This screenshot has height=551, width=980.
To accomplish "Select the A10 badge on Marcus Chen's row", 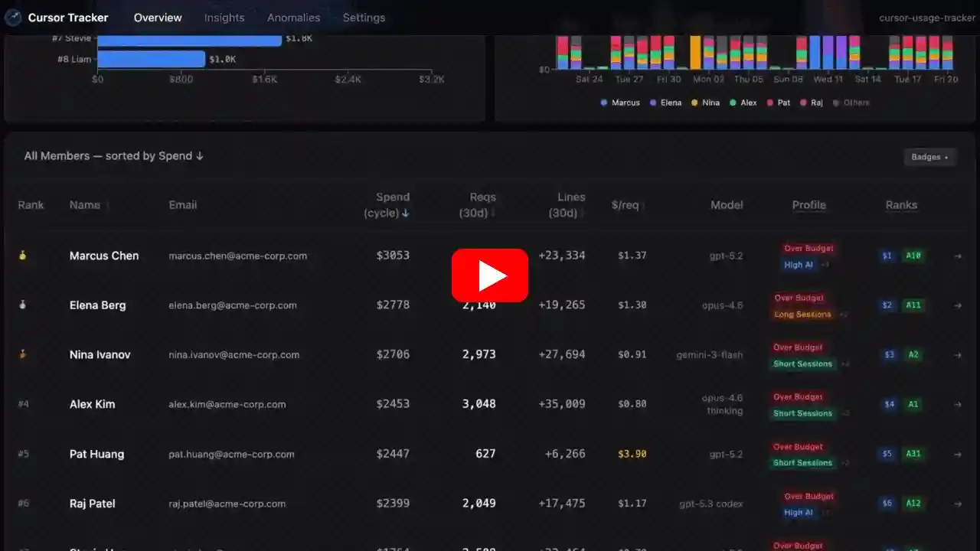I will (913, 256).
